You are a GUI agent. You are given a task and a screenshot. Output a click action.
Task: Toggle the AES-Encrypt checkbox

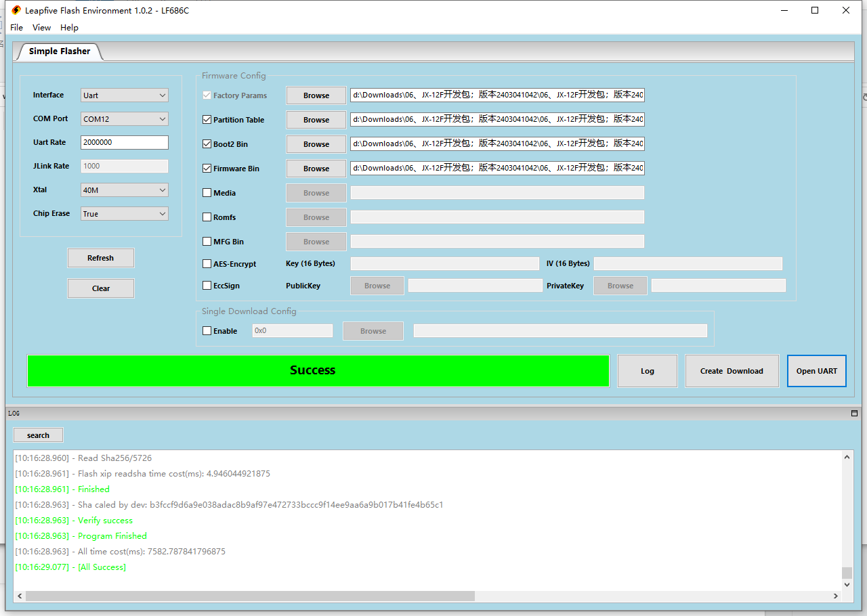(207, 264)
